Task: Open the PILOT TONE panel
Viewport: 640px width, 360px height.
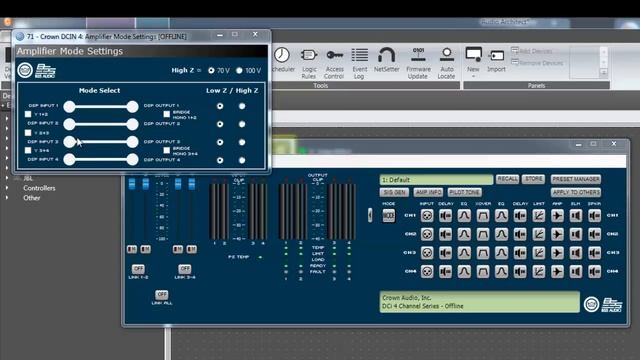Action: (x=464, y=192)
